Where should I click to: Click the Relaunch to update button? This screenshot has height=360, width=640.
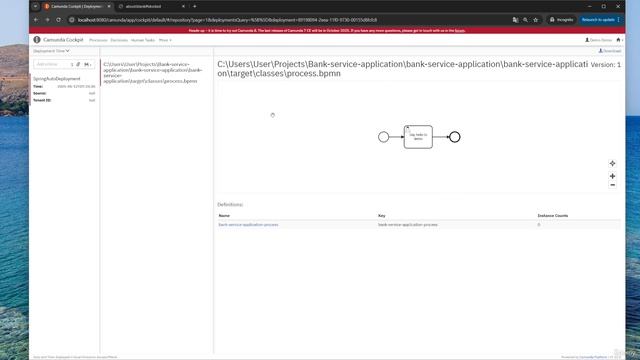[x=601, y=20]
